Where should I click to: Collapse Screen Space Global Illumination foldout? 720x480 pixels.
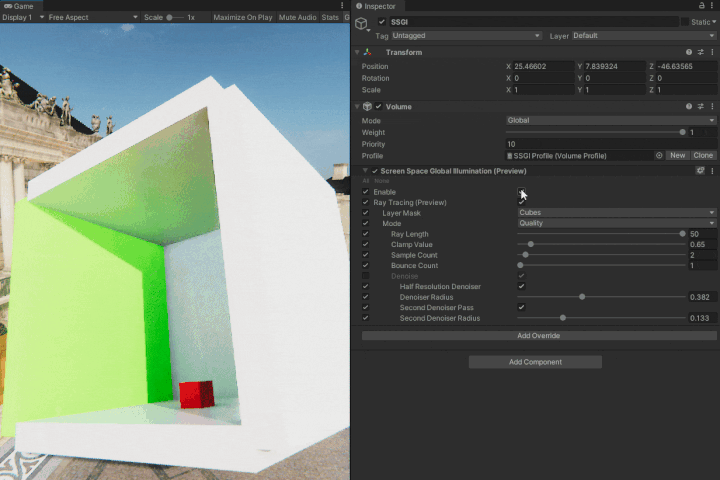pyautogui.click(x=366, y=171)
